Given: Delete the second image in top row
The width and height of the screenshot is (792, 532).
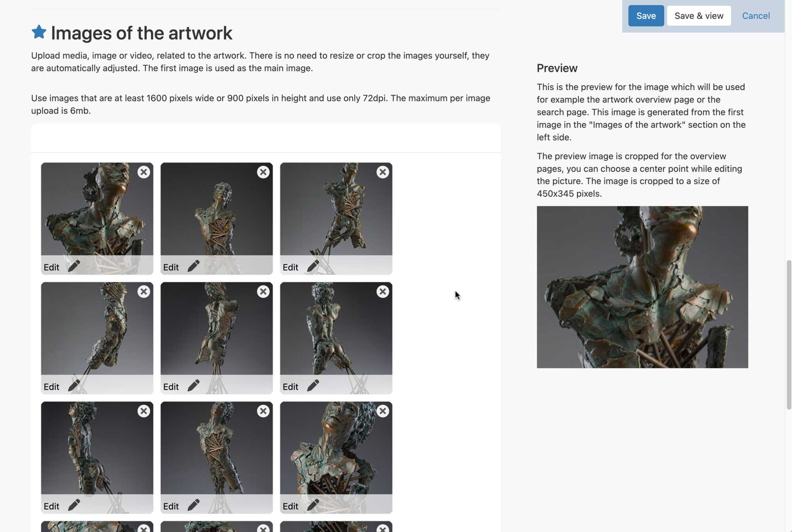Looking at the screenshot, I should [263, 172].
